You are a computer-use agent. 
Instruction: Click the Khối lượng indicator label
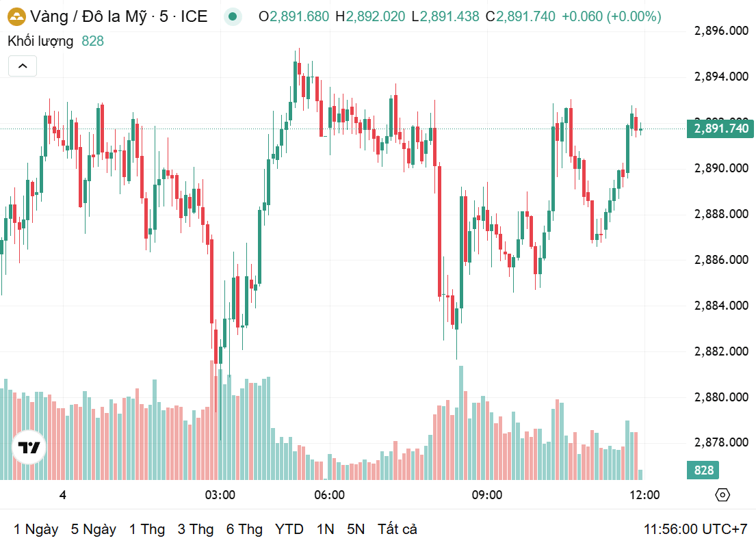[40, 42]
